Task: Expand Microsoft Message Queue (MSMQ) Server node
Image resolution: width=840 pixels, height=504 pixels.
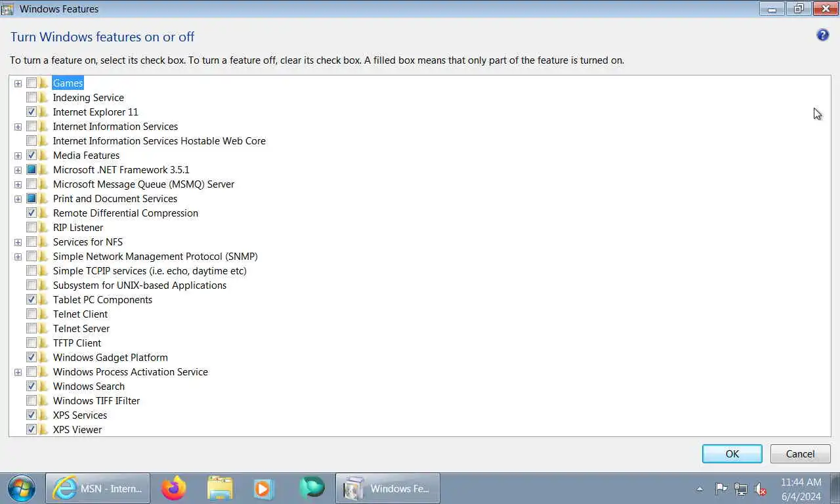Action: (x=18, y=184)
